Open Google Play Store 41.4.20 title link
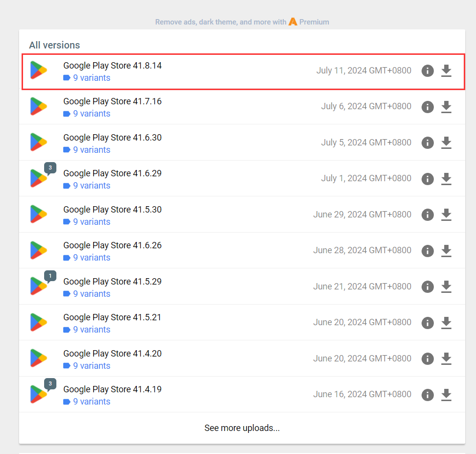 click(112, 354)
